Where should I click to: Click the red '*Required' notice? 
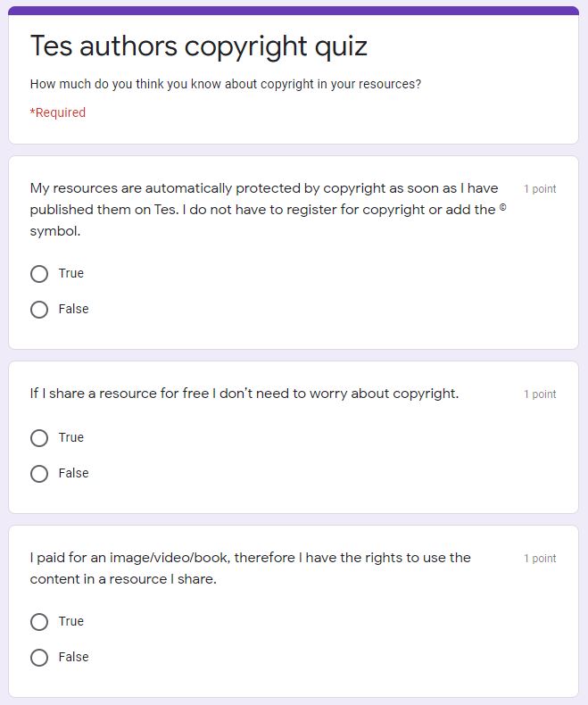[57, 112]
